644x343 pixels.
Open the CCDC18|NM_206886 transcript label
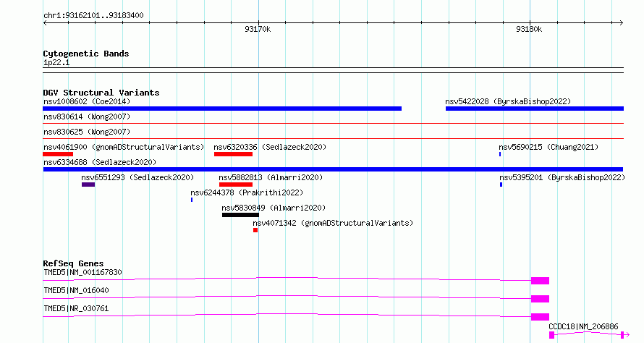(583, 326)
